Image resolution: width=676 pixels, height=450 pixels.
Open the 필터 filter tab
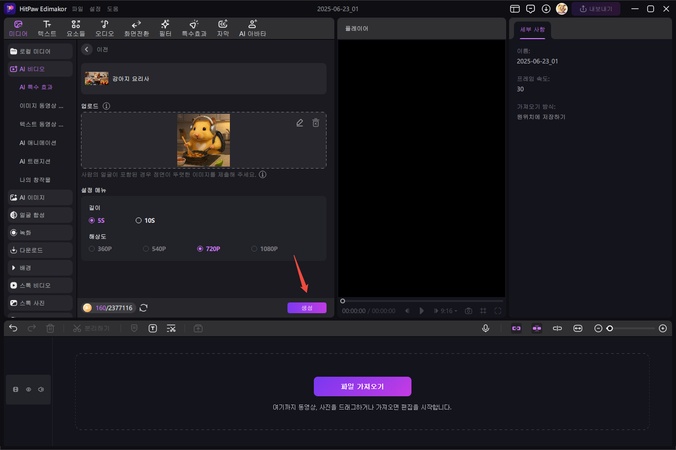point(165,28)
